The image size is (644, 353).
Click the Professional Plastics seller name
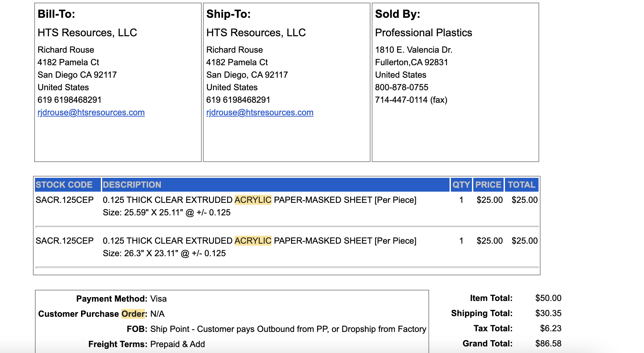[424, 33]
